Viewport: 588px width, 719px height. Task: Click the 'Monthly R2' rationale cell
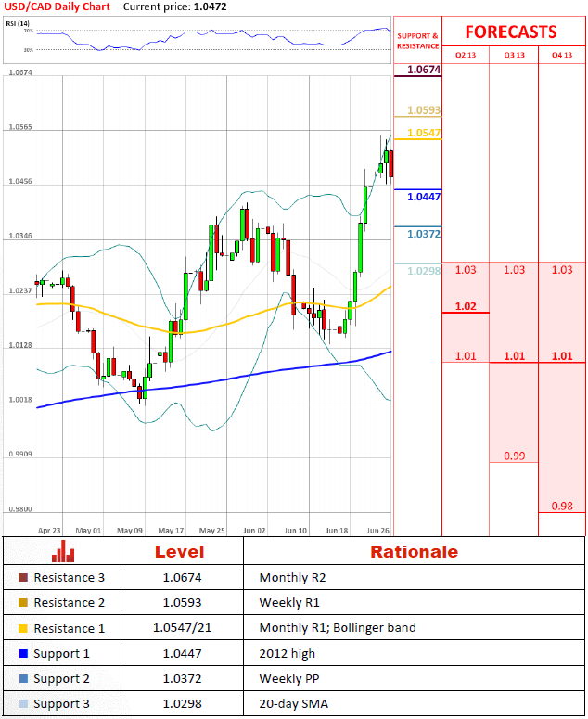pos(292,578)
